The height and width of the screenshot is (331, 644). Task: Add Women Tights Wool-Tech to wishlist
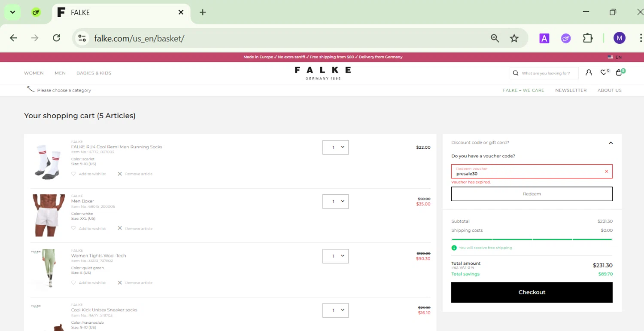pos(88,283)
